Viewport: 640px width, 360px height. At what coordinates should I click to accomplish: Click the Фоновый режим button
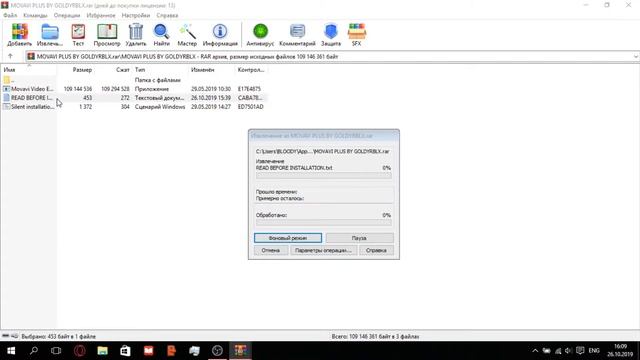tap(288, 238)
